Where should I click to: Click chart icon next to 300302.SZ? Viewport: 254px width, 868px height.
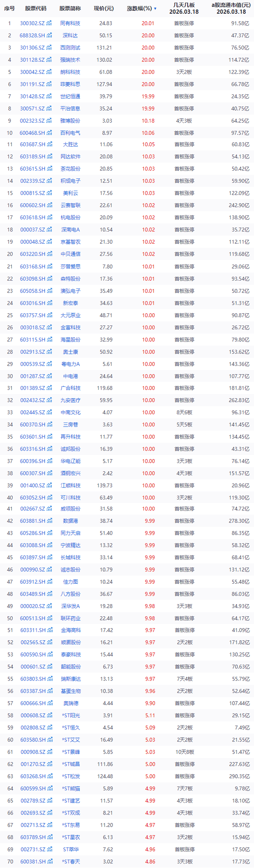tap(49, 24)
